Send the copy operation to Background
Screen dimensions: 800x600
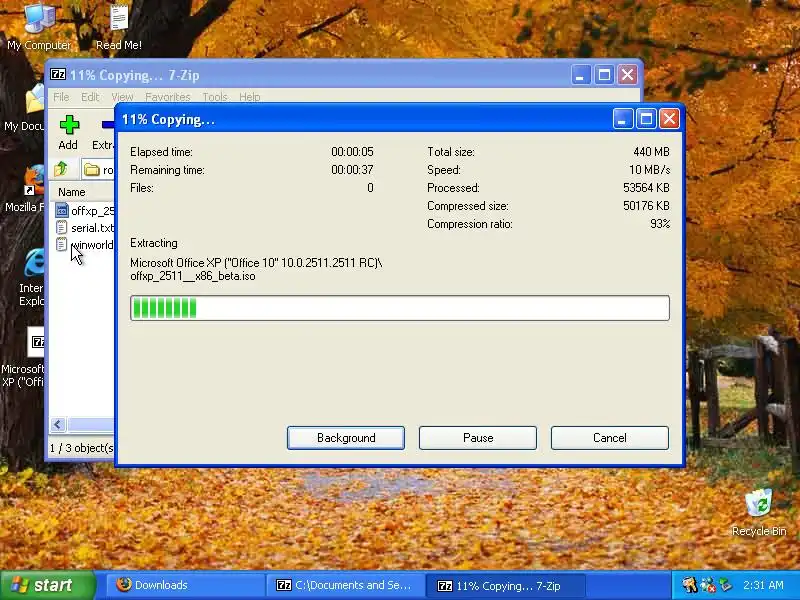click(x=346, y=438)
